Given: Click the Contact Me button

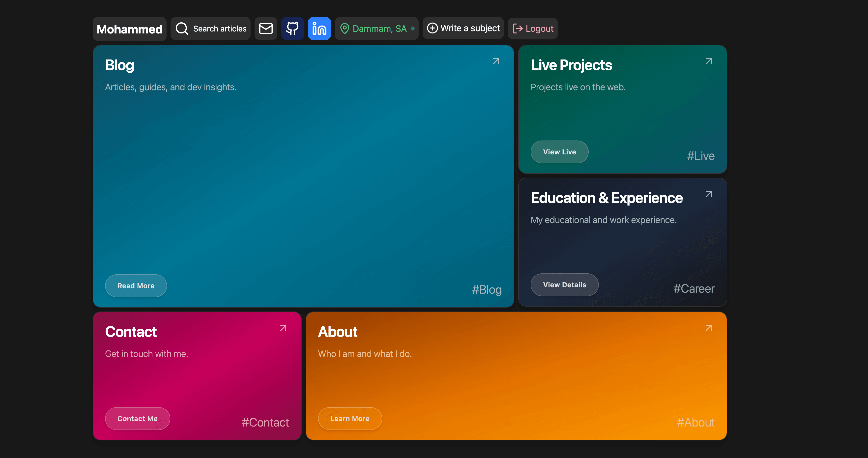Looking at the screenshot, I should [137, 419].
